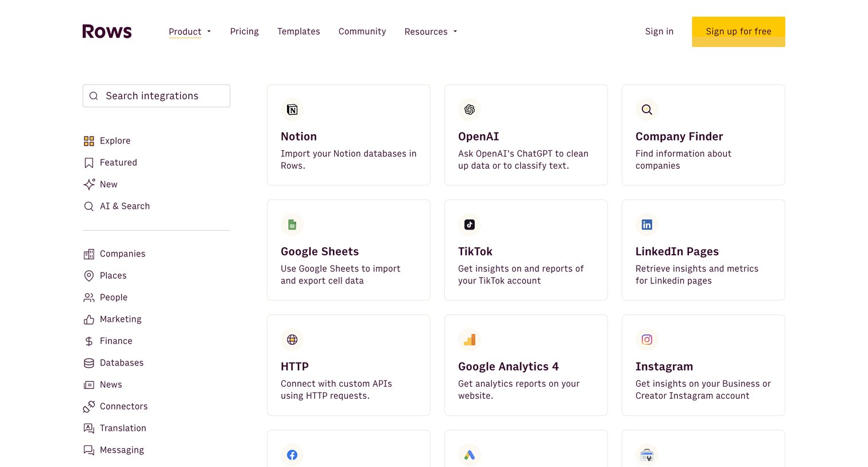The image size is (868, 467).
Task: Open the Notion integration title
Action: [x=299, y=137]
